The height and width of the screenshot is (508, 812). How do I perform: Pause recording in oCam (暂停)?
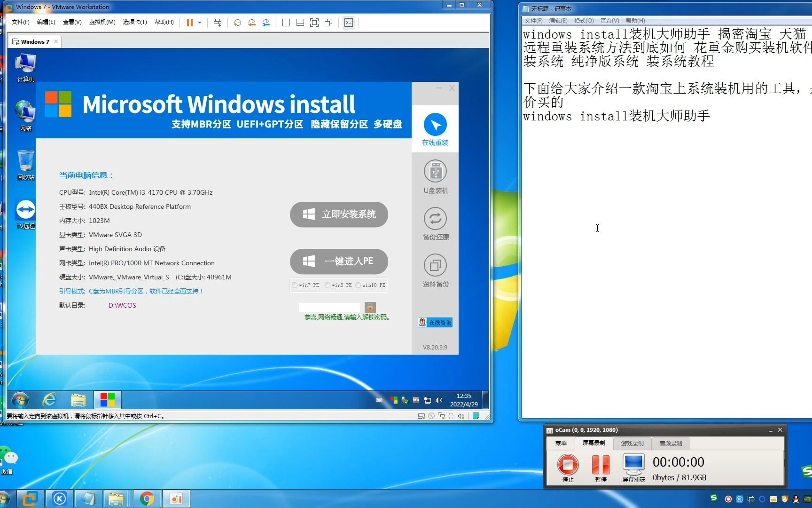point(601,468)
